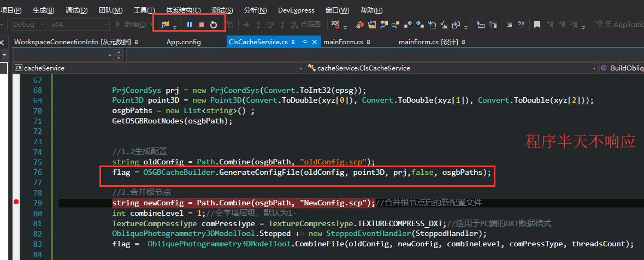The image size is (644, 260).
Task: Open the 工具(T) menu
Action: point(144,10)
